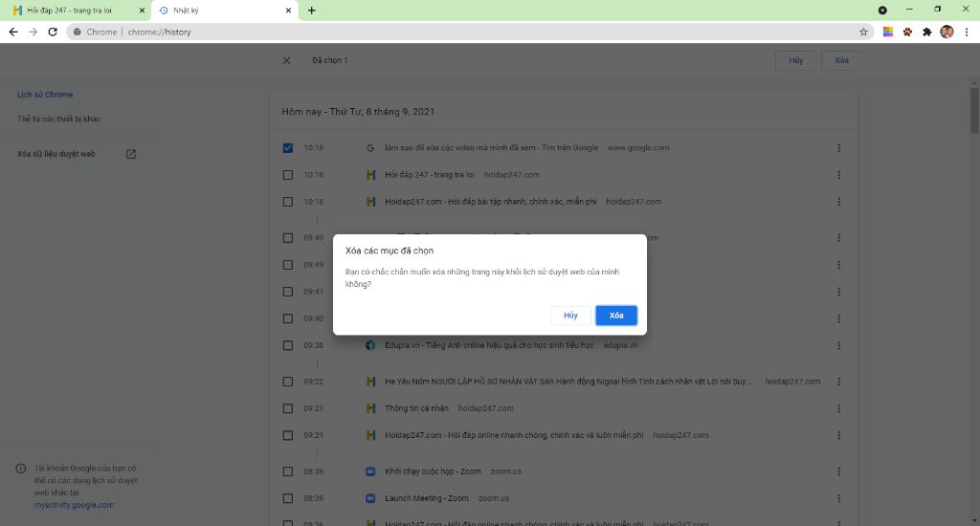Open three-dot menu for Hoidap247.com bài tập nhanh entry

pos(838,202)
